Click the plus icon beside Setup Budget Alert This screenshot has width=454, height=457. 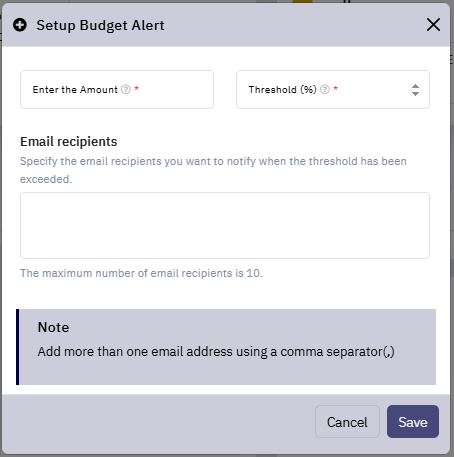(20, 25)
